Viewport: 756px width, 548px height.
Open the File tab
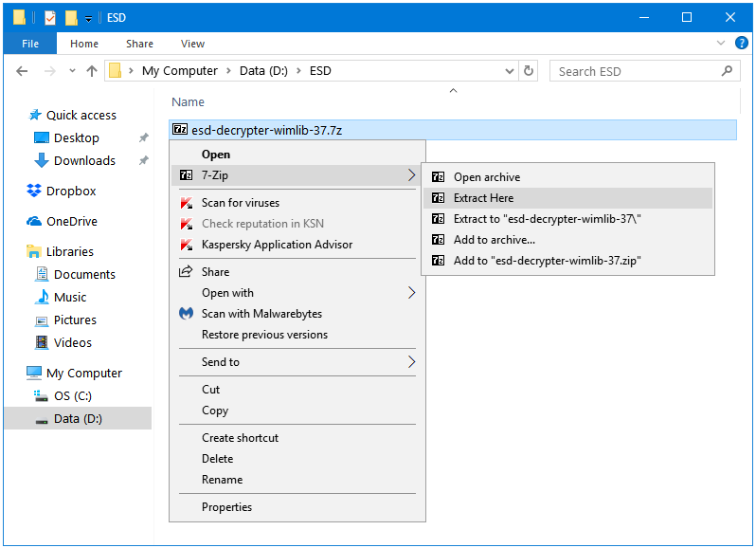[30, 44]
